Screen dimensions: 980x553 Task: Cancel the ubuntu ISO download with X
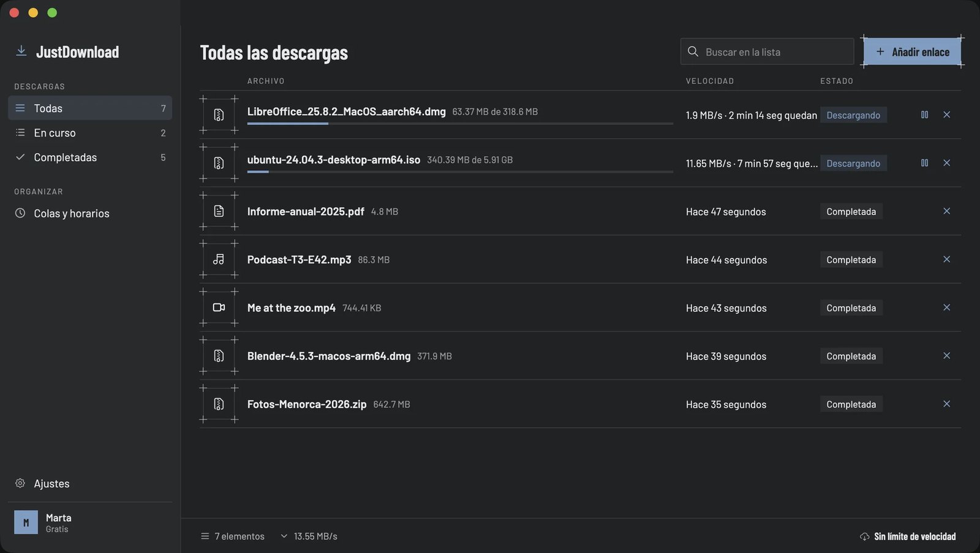pyautogui.click(x=946, y=163)
